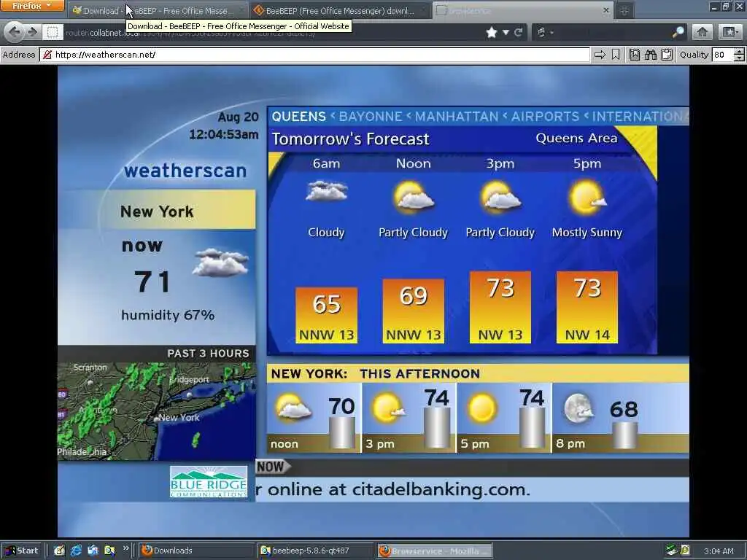Image resolution: width=747 pixels, height=560 pixels.
Task: Click the 5 pm sunny forecast icon
Action: click(482, 408)
